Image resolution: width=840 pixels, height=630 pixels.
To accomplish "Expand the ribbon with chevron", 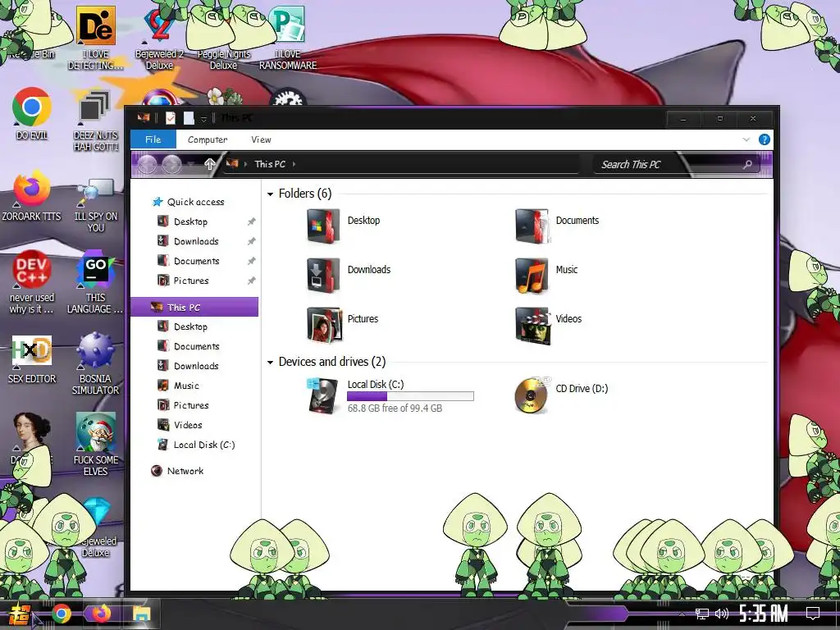I will [746, 139].
